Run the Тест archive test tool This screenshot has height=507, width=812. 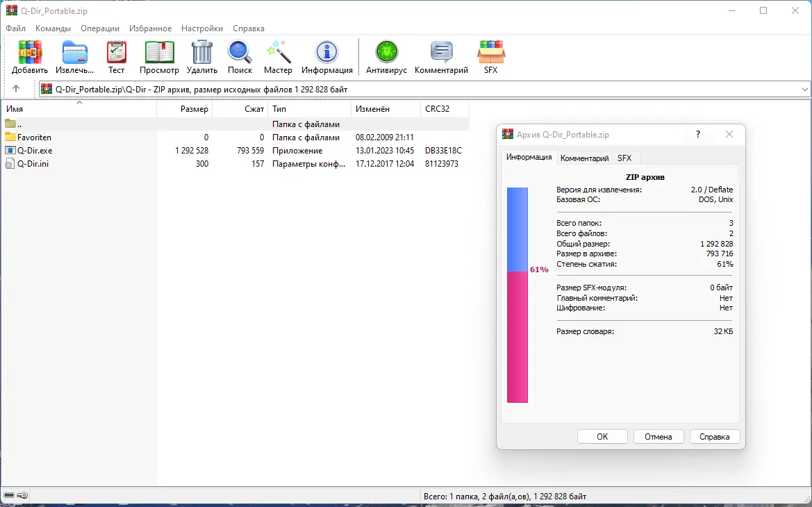point(117,52)
